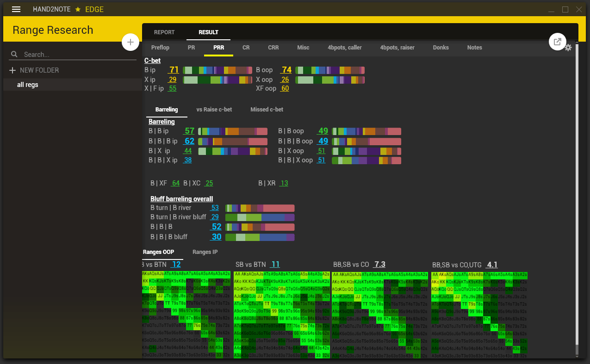Open result display settings with the gear icon
590x364 pixels.
[x=568, y=48]
